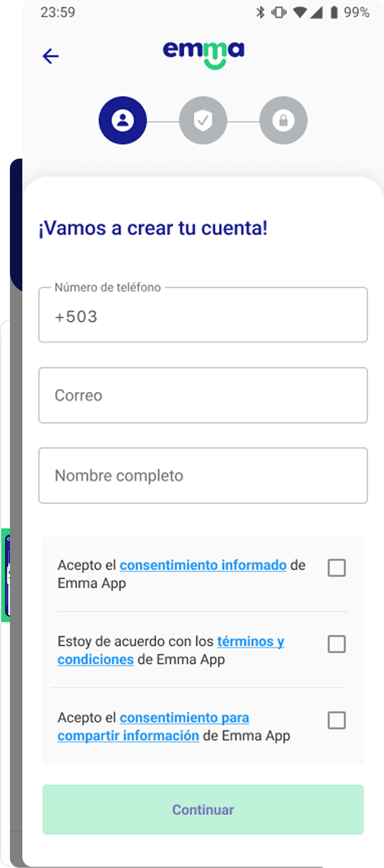Tap the ¡Vamos a crear tu cuenta! heading
Viewport: 384px width, 868px height.
[153, 228]
